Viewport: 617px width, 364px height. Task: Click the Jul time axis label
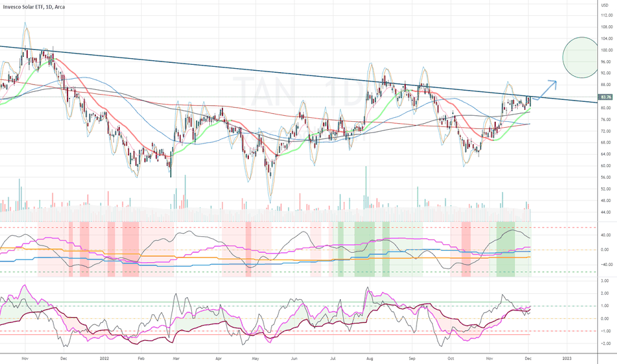(333, 359)
